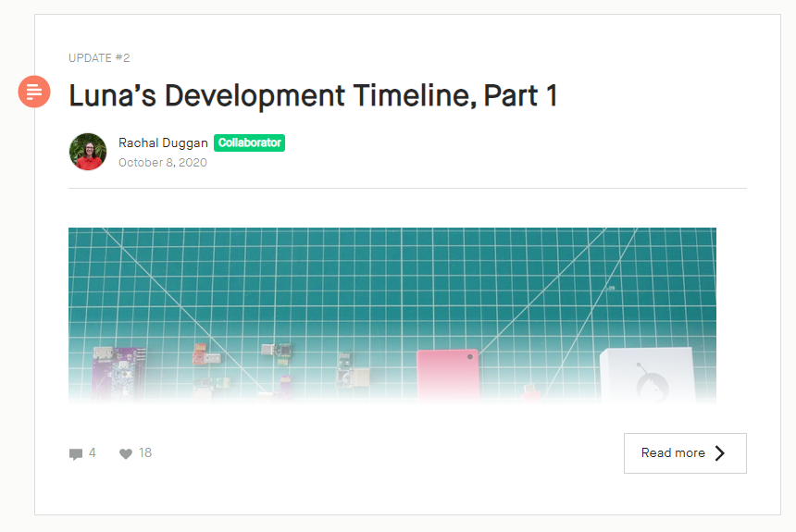Viewport: 796px width, 532px height.
Task: Open Rachal Duggan's profile avatar
Action: click(88, 152)
